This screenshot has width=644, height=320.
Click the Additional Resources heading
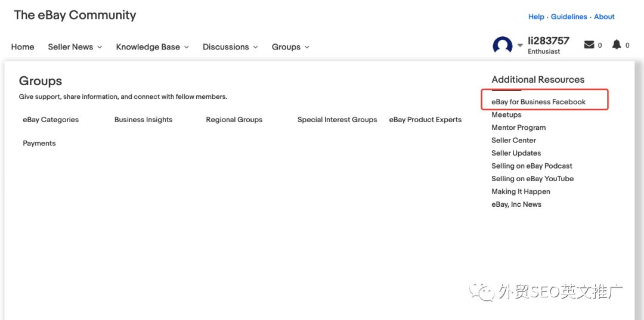coord(538,80)
